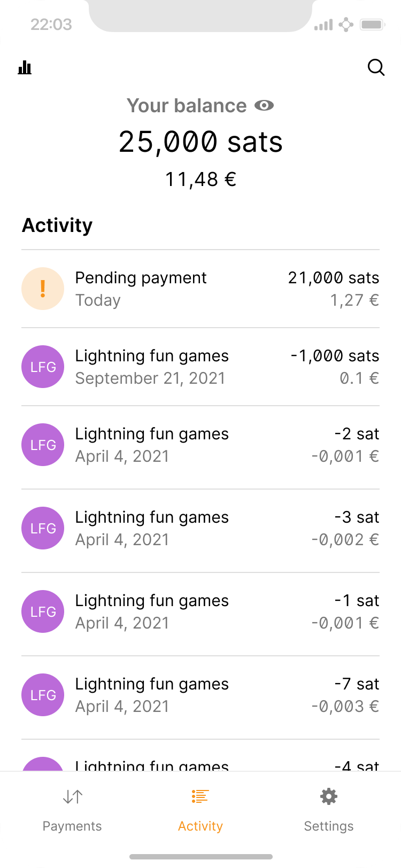Click LFG avatar for -3 sat transaction
The width and height of the screenshot is (401, 868).
[43, 528]
